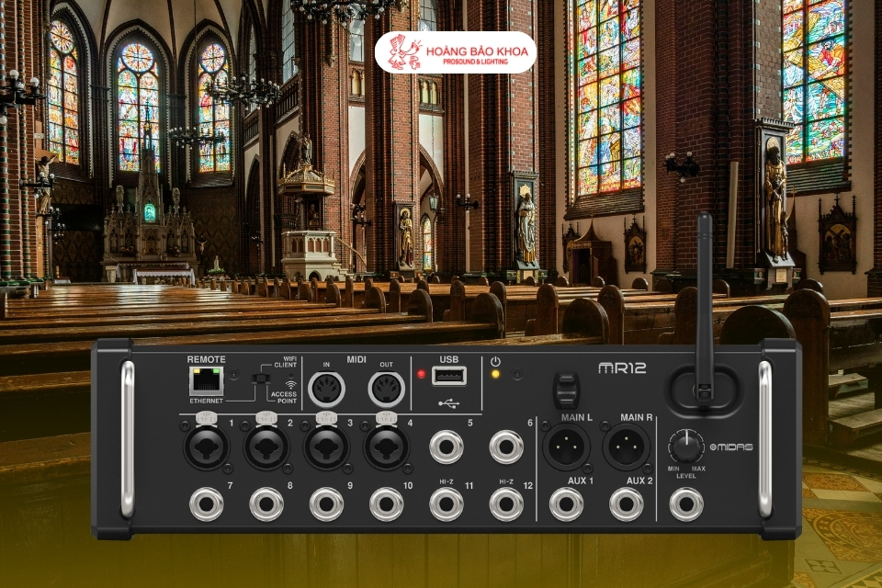882x588 pixels.
Task: Click the ACCESS POINT label
Action: click(x=284, y=397)
